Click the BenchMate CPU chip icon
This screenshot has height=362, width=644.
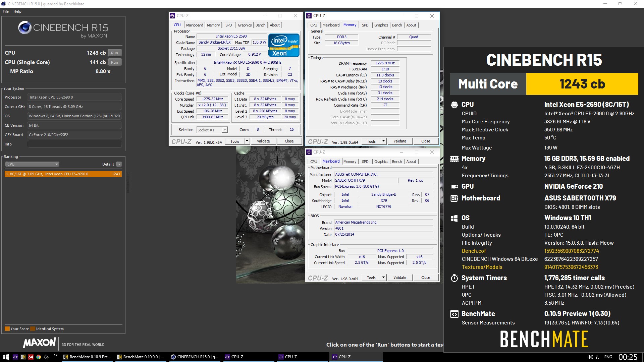[454, 105]
